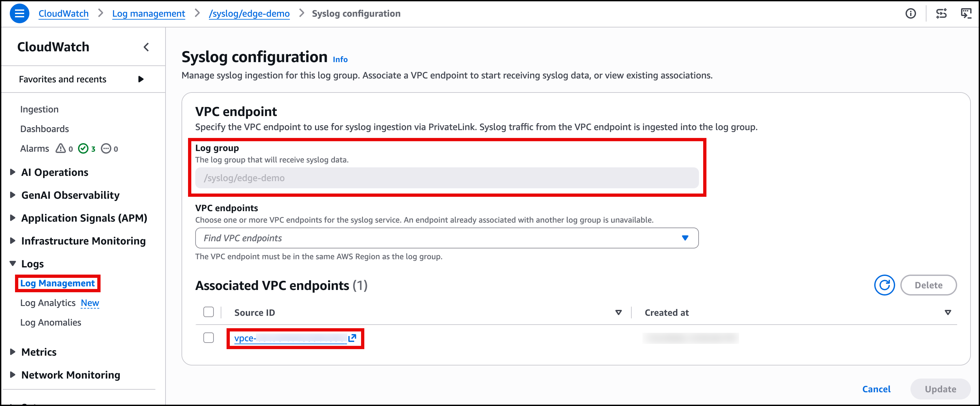Viewport: 980px width, 406px height.
Task: Open the Find VPC endpoints dropdown
Action: coord(447,238)
